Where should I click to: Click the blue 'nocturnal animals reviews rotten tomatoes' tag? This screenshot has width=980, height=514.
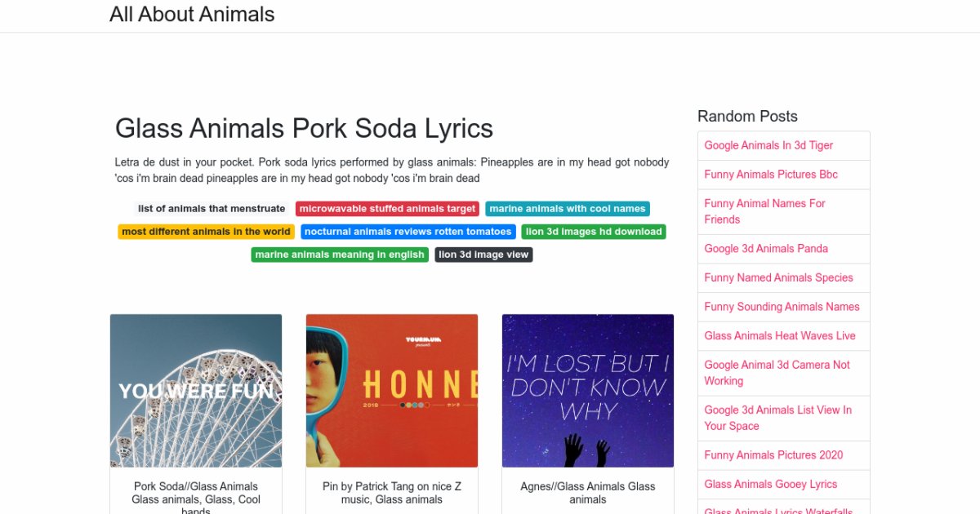pos(408,232)
